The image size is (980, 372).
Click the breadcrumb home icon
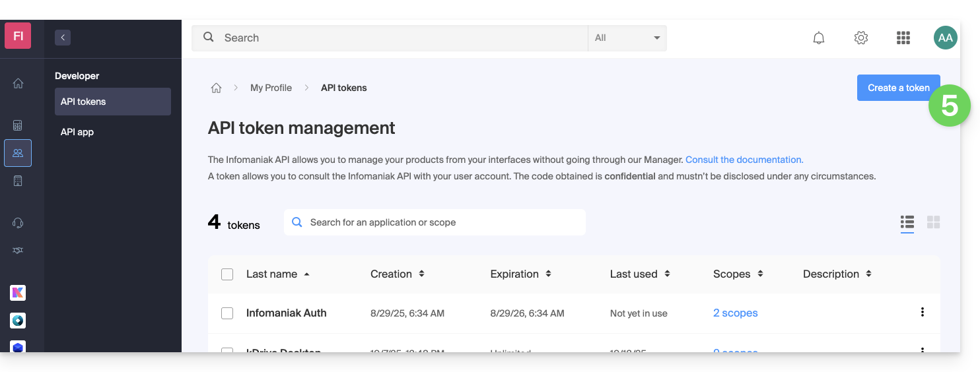[x=216, y=88]
